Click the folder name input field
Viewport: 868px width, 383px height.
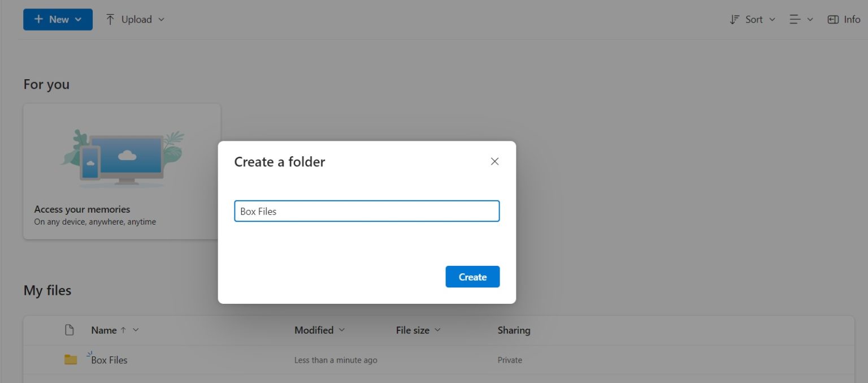click(x=366, y=211)
